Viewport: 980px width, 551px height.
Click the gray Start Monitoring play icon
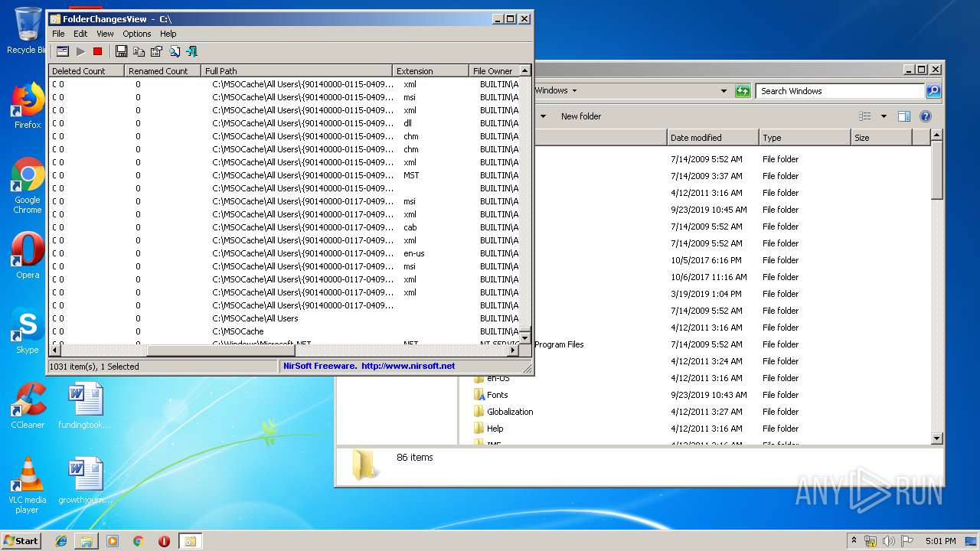80,51
